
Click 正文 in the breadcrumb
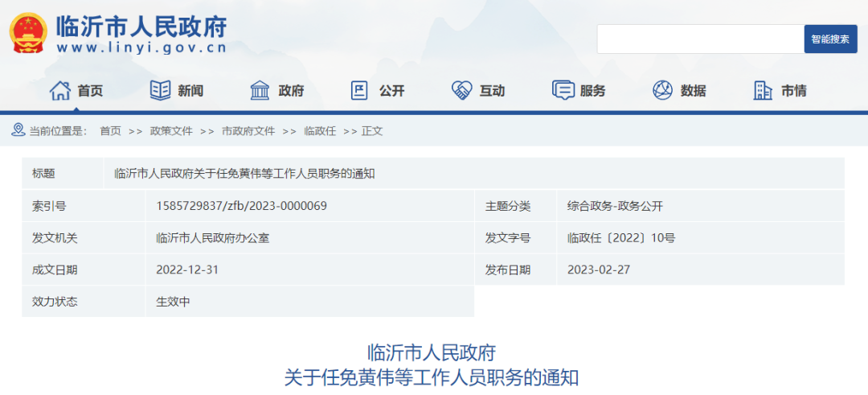372,131
